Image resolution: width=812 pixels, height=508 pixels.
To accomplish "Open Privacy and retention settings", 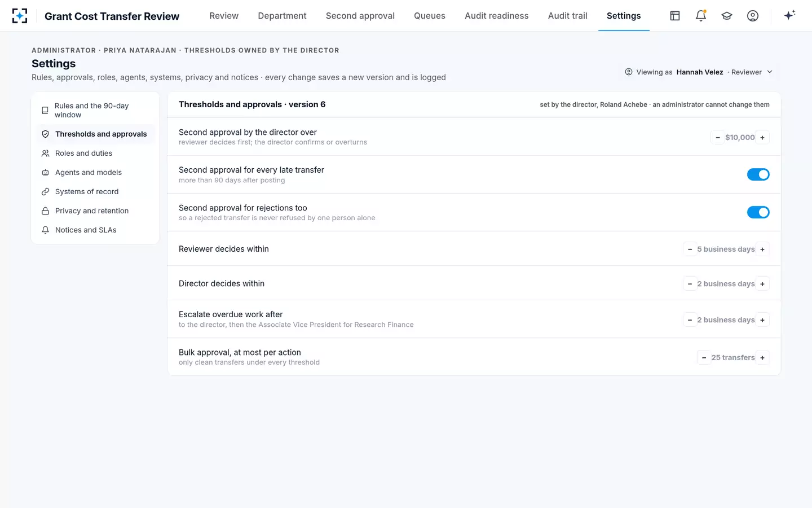I will coord(95,211).
